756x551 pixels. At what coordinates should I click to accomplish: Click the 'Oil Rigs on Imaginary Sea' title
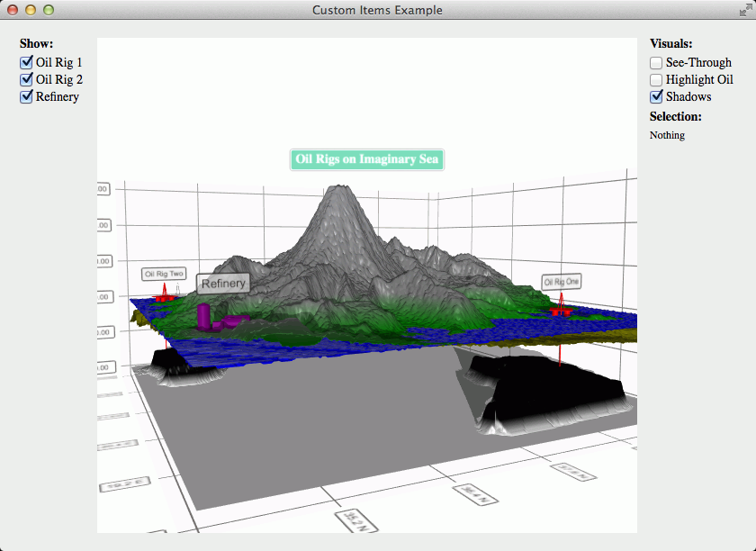366,159
